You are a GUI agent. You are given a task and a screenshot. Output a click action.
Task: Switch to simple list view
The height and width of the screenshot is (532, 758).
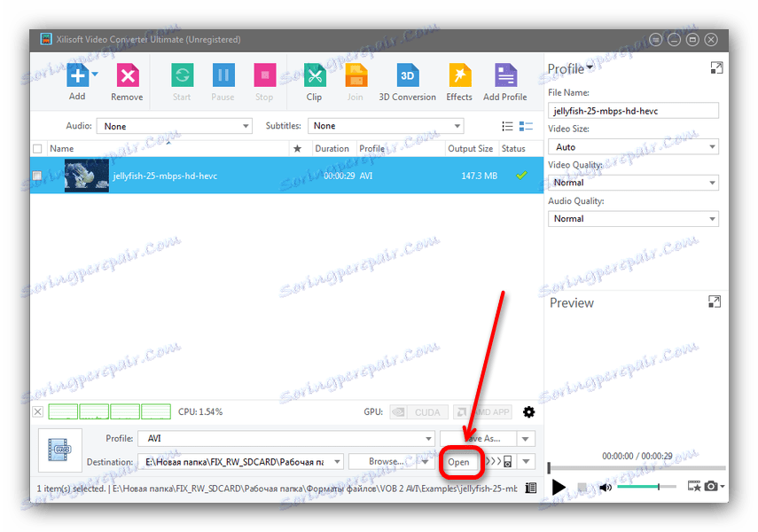507,126
